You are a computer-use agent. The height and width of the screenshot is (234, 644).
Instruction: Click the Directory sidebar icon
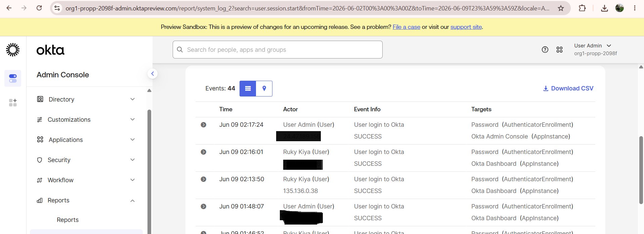click(x=40, y=99)
